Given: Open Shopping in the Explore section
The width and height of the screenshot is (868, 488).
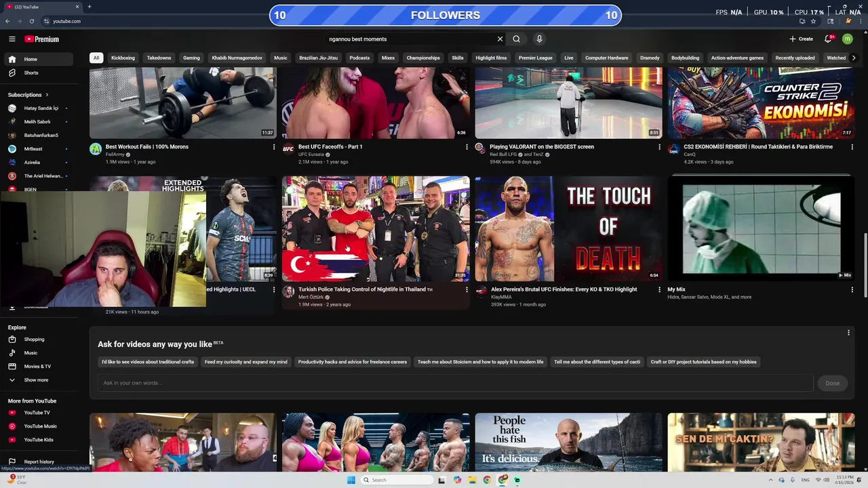Looking at the screenshot, I should 39,340.
